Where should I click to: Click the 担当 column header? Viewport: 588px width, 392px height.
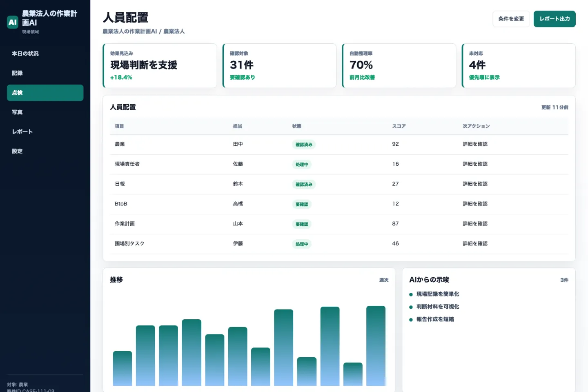click(238, 126)
